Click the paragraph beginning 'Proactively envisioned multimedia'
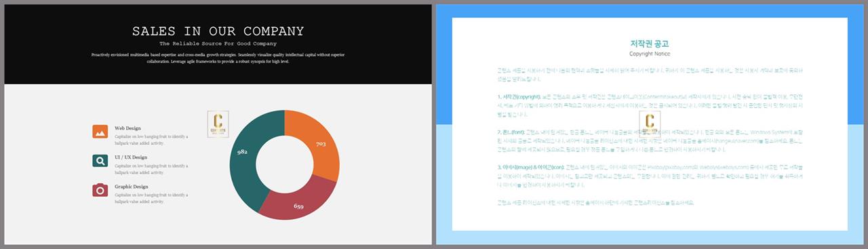This screenshot has height=249, width=868. (218, 58)
